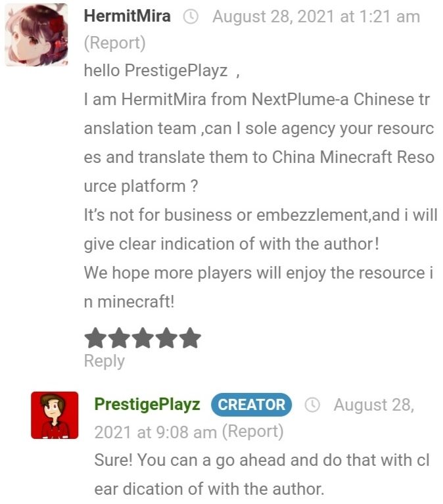Viewport: 443px width, 504px height.
Task: Reply to HermitMira's comment
Action: coord(104,361)
